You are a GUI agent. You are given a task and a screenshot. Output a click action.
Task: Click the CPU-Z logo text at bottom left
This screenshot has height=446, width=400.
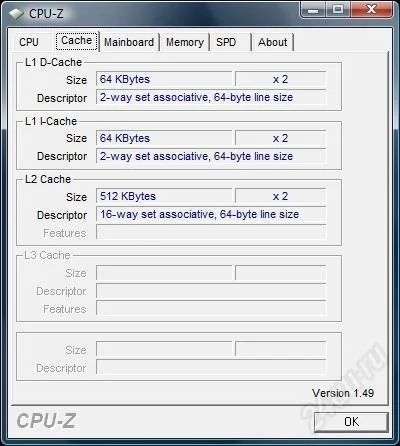(46, 421)
